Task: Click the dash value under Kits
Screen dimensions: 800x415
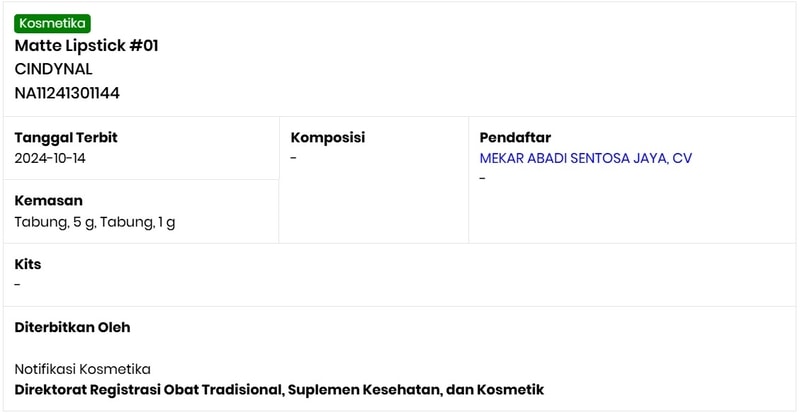Action: coord(17,285)
